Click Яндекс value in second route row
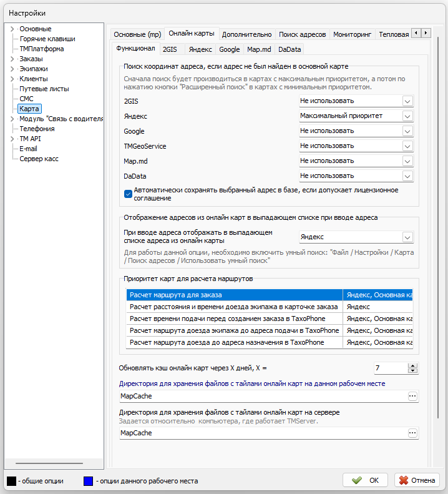Screen dimensions: 448x494 click(358, 307)
